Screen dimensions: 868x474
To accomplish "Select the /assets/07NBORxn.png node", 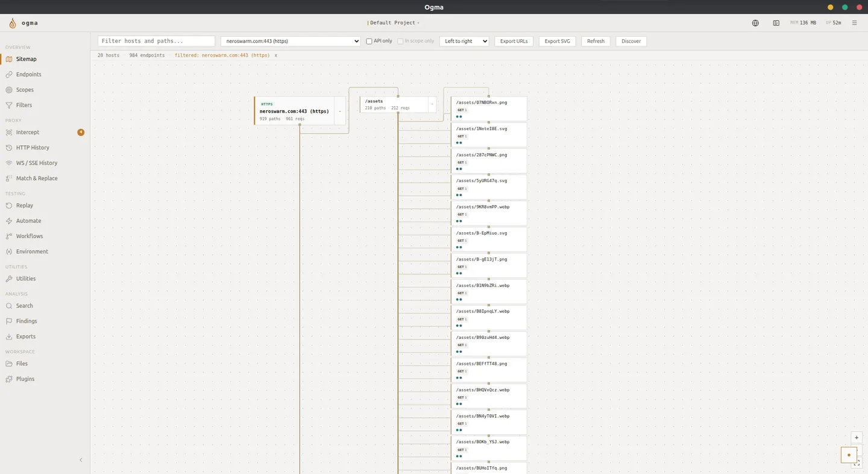I will click(x=489, y=109).
